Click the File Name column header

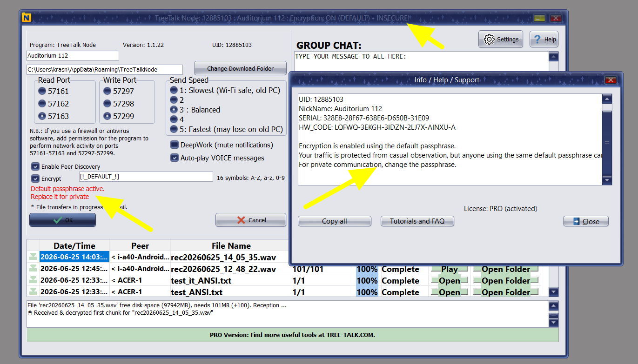coord(231,246)
